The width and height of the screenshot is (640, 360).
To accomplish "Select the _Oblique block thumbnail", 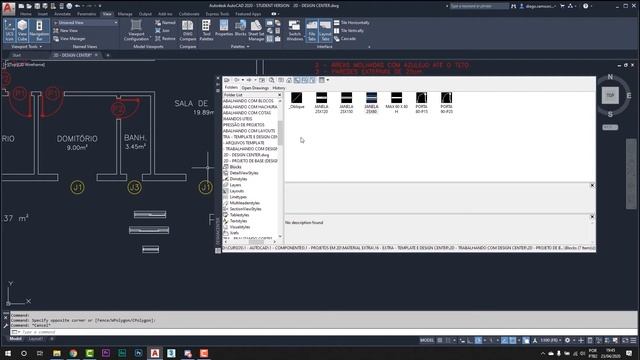I will [297, 101].
